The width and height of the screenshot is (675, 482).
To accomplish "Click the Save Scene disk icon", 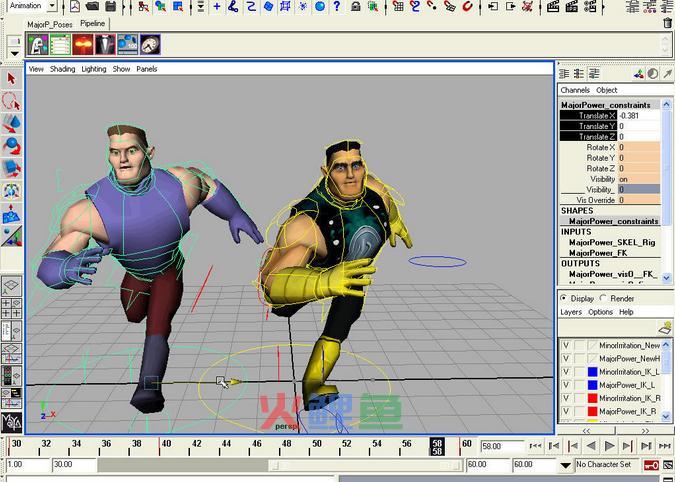I will point(111,6).
